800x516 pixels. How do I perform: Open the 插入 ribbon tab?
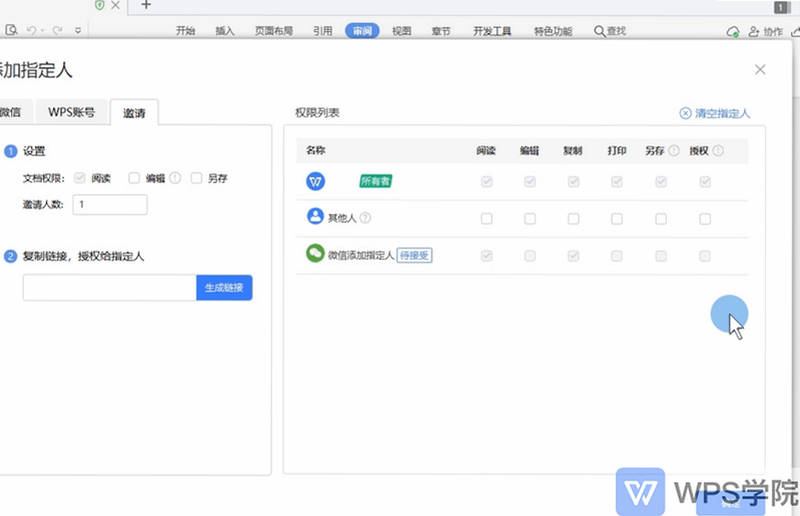click(x=224, y=31)
